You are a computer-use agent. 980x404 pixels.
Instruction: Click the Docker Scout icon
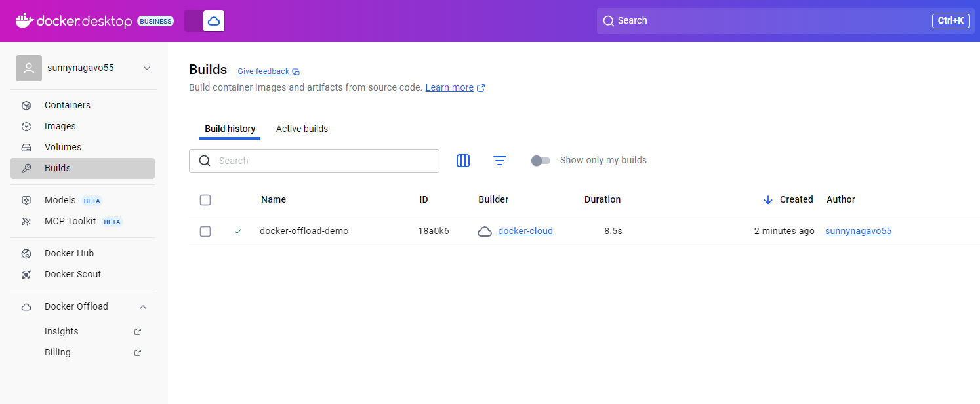click(x=26, y=274)
